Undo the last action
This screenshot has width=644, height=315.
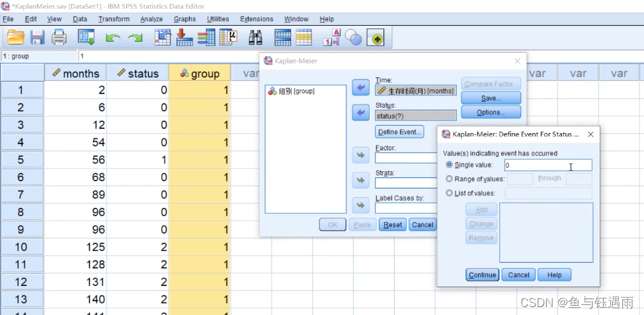click(112, 38)
